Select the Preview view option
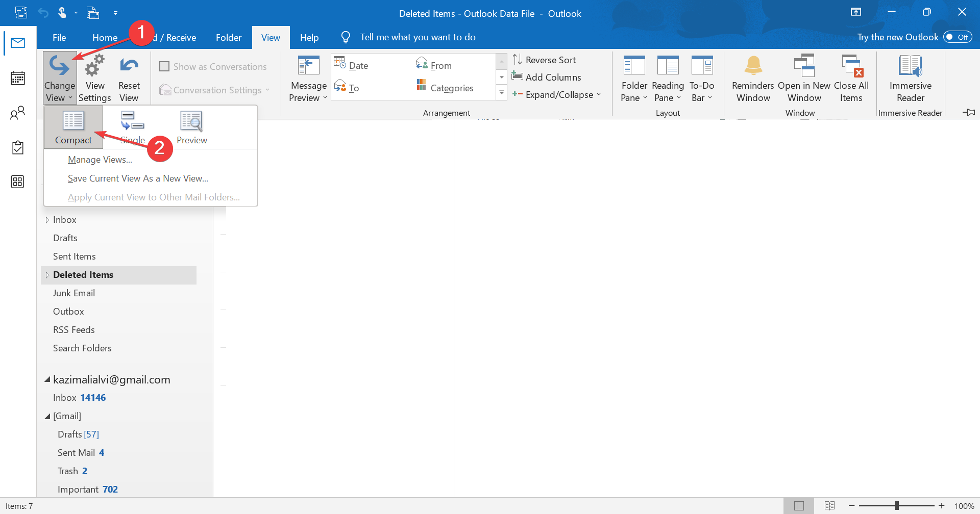Image resolution: width=980 pixels, height=514 pixels. click(192, 127)
